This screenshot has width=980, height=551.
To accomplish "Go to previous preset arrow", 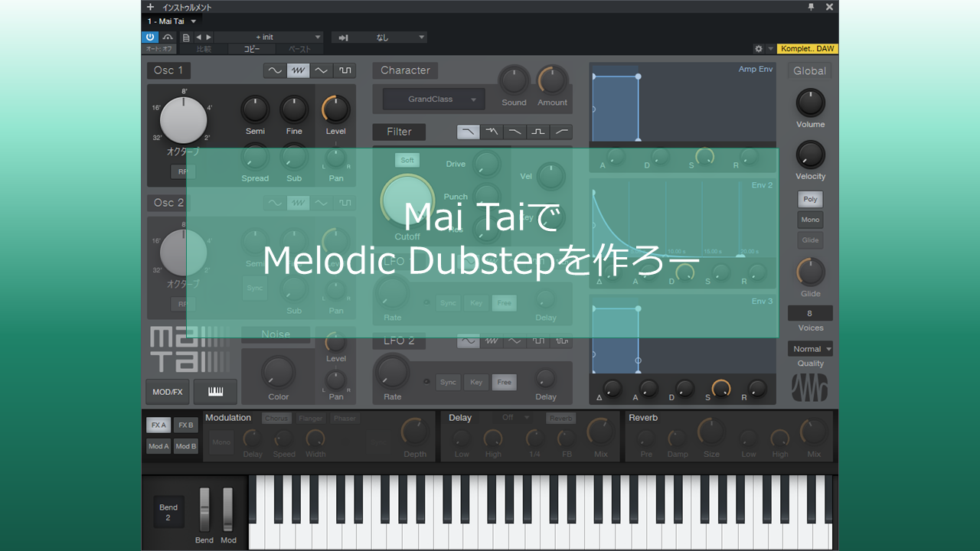I will click(x=198, y=37).
